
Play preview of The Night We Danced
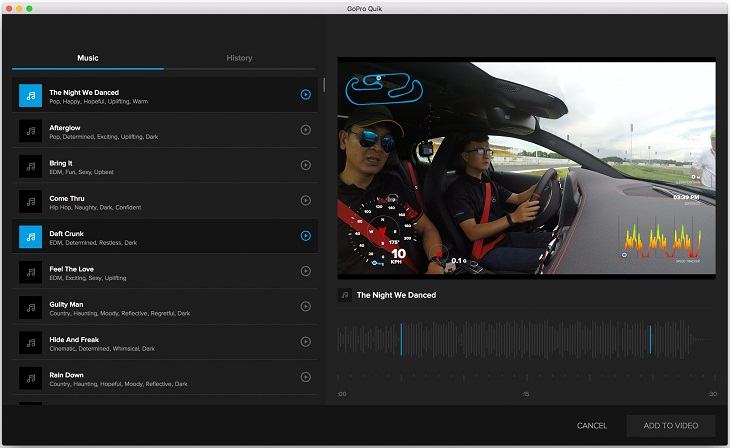pos(305,95)
